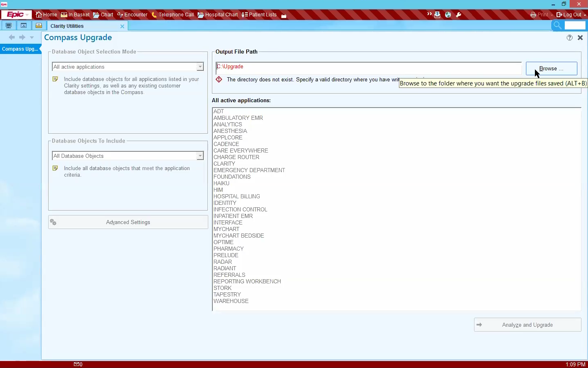Select HAIKU in the list
Image resolution: width=588 pixels, height=368 pixels.
pos(221,183)
